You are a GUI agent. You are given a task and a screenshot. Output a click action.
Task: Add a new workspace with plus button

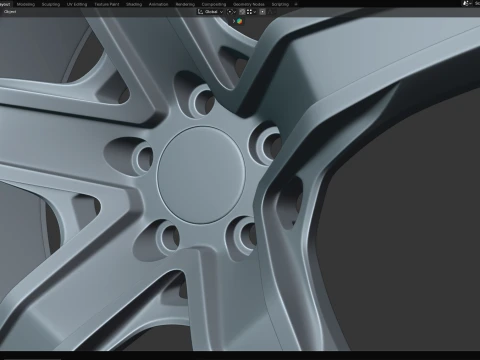[296, 4]
